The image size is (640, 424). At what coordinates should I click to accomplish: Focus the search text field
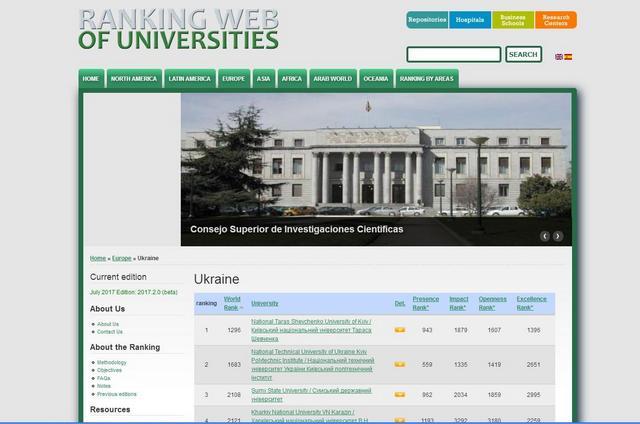pyautogui.click(x=453, y=54)
